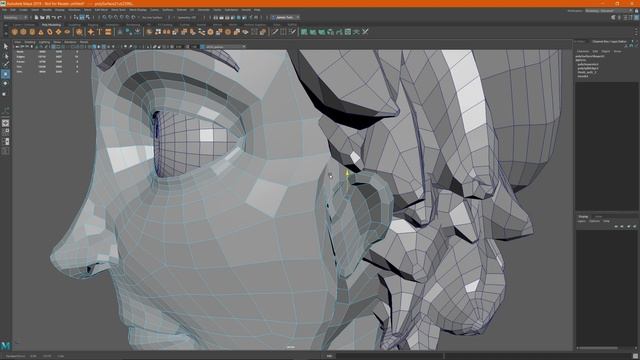Click the polygon Type text shelf icon
The width and height of the screenshot is (640, 360).
click(99, 31)
